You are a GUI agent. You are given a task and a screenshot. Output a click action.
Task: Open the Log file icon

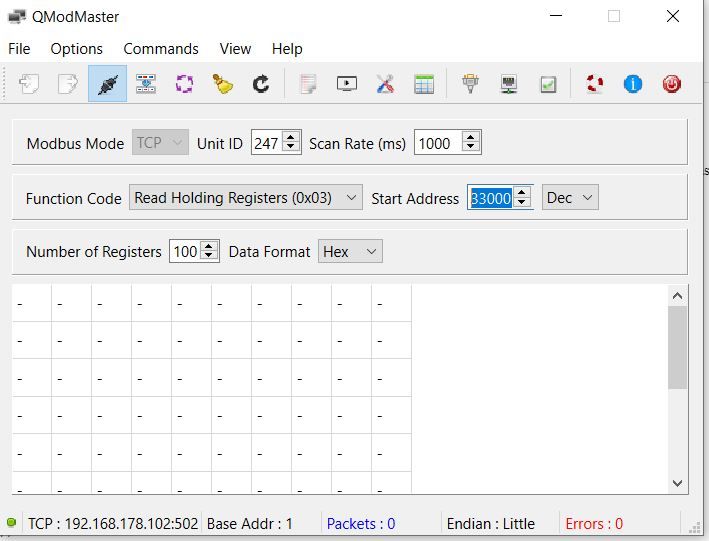[x=308, y=84]
